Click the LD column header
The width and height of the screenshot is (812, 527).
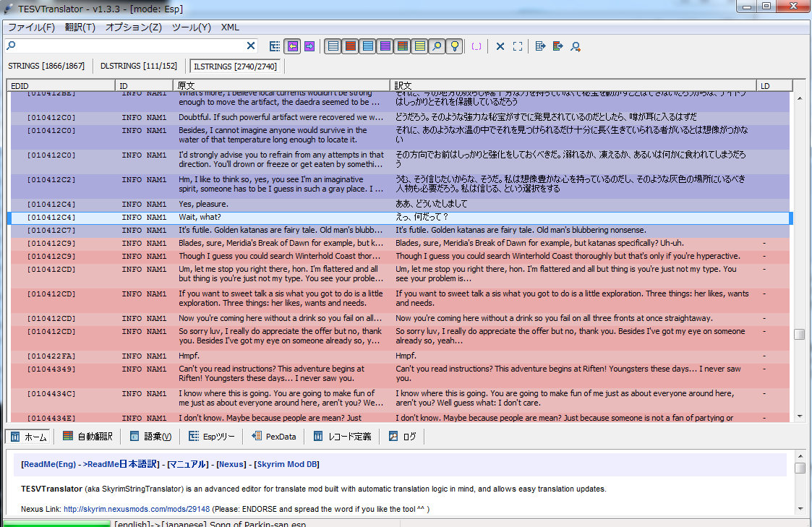coord(774,86)
